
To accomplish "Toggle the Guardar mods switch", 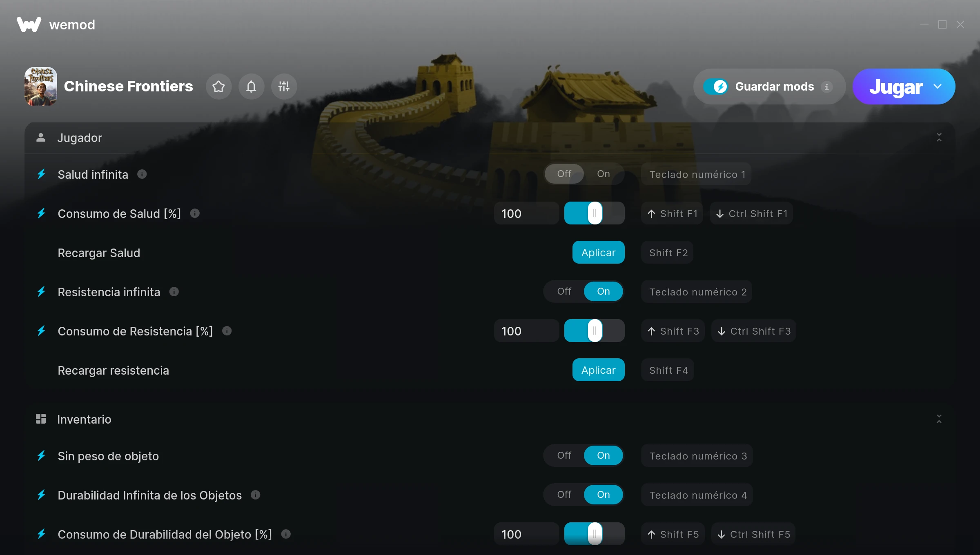I will pyautogui.click(x=715, y=87).
